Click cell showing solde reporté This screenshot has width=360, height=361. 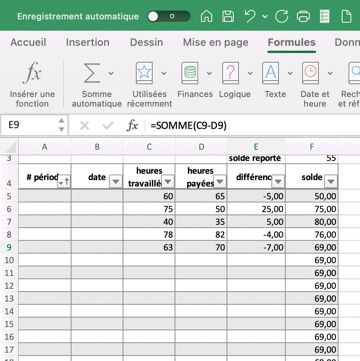point(256,159)
